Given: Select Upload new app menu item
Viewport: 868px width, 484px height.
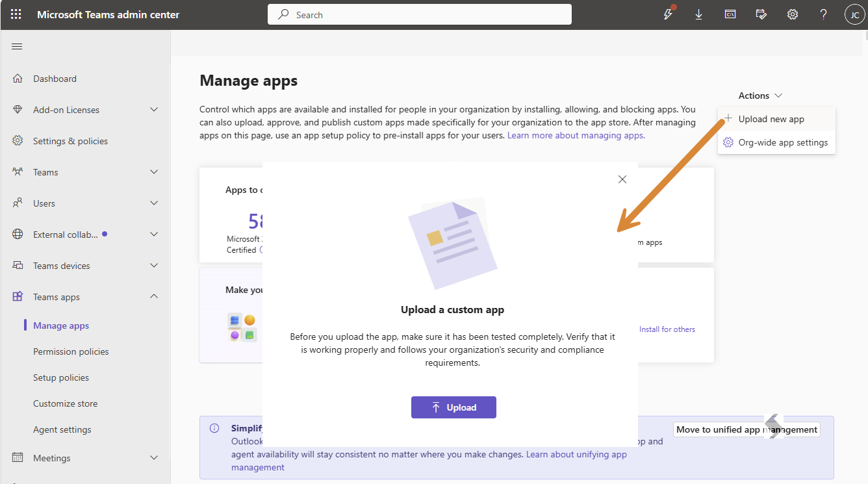Looking at the screenshot, I should [x=776, y=119].
